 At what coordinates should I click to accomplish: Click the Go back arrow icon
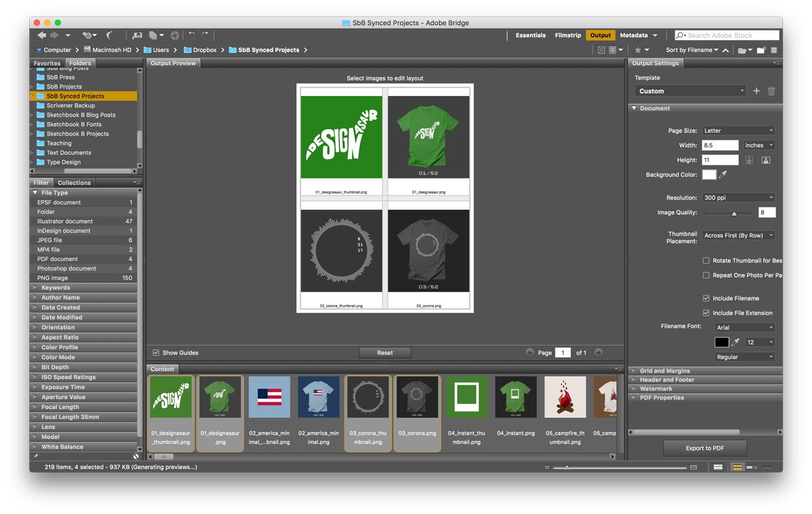pyautogui.click(x=42, y=35)
